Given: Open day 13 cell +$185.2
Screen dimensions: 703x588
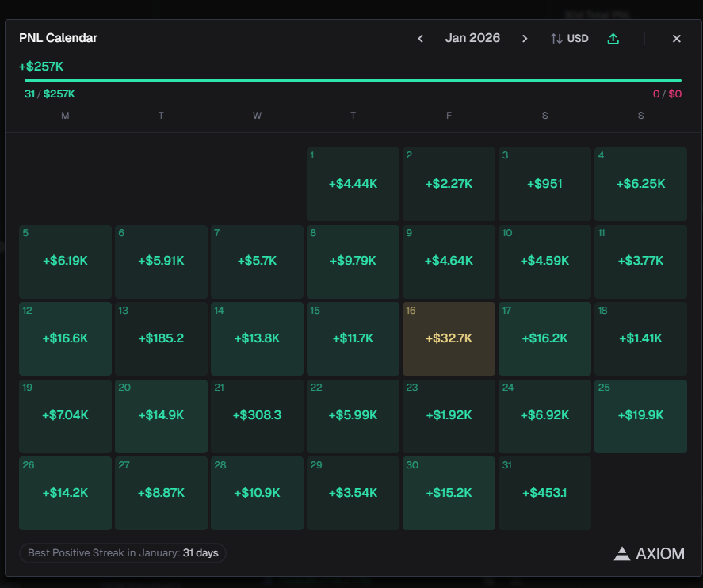Looking at the screenshot, I should (161, 339).
